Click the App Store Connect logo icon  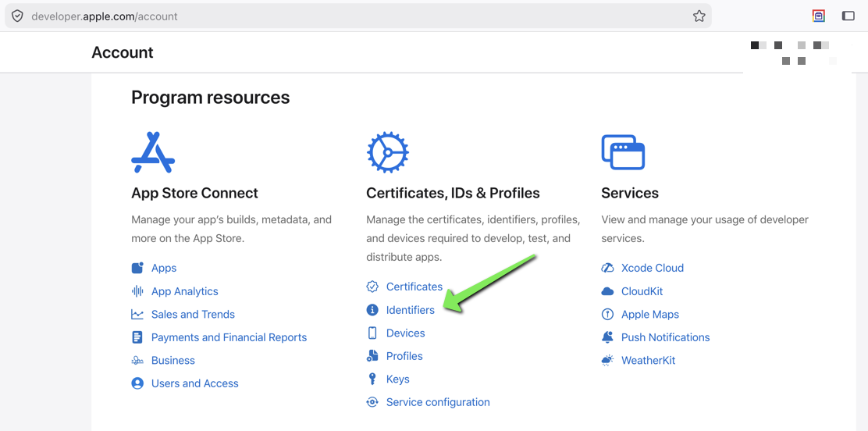(x=153, y=152)
